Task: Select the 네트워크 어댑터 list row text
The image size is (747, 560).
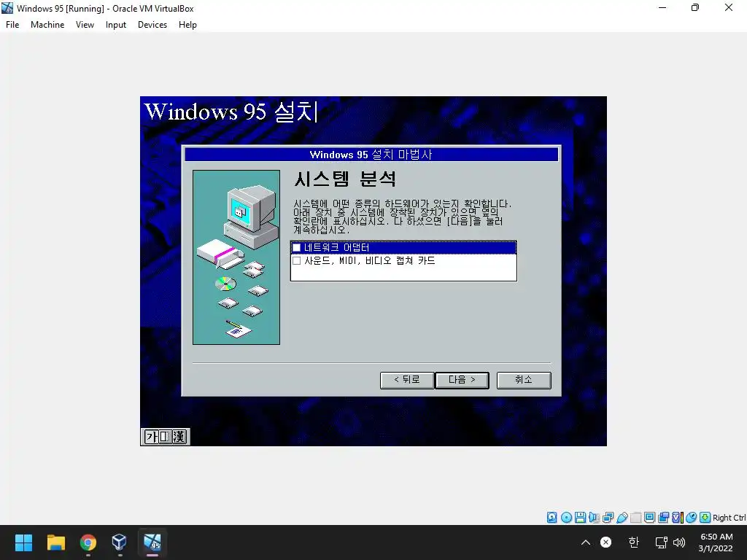Action: [337, 248]
